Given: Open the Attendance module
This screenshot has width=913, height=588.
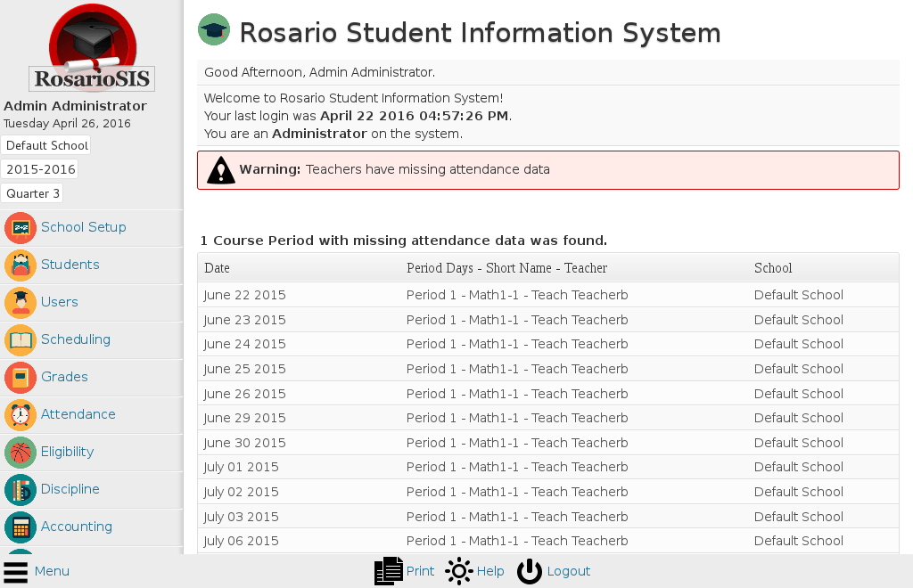Looking at the screenshot, I should pyautogui.click(x=78, y=414).
